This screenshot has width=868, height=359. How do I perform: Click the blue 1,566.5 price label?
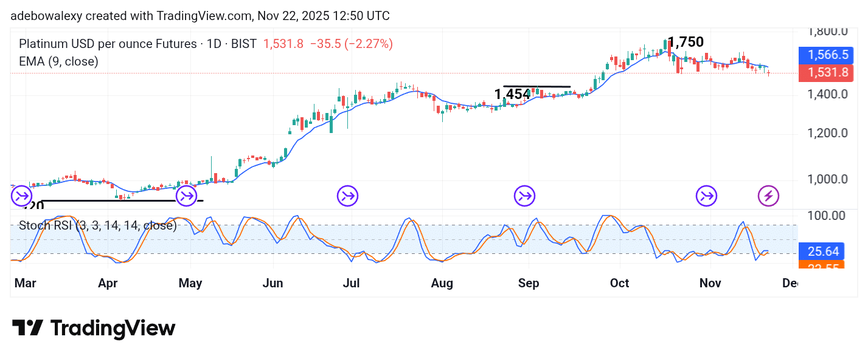(x=825, y=55)
